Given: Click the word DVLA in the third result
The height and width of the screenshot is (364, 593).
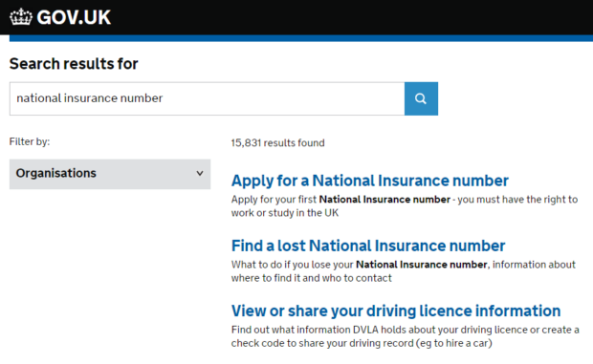Looking at the screenshot, I should (x=365, y=330).
